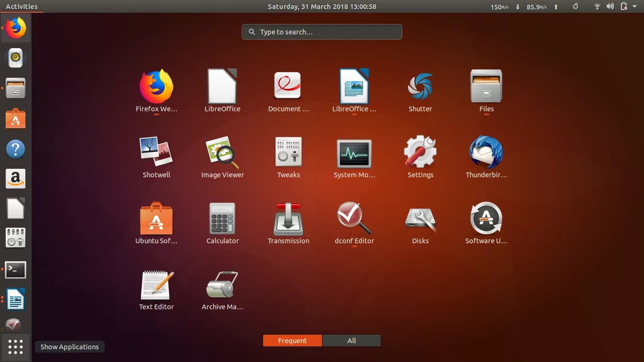
Task: Open the Activities menu
Action: tap(22, 6)
